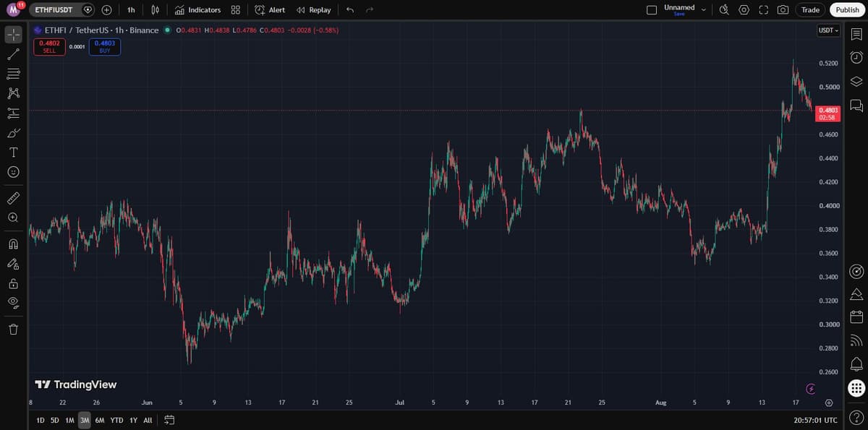This screenshot has width=868, height=430.
Task: Select the 1M time range
Action: click(69, 420)
